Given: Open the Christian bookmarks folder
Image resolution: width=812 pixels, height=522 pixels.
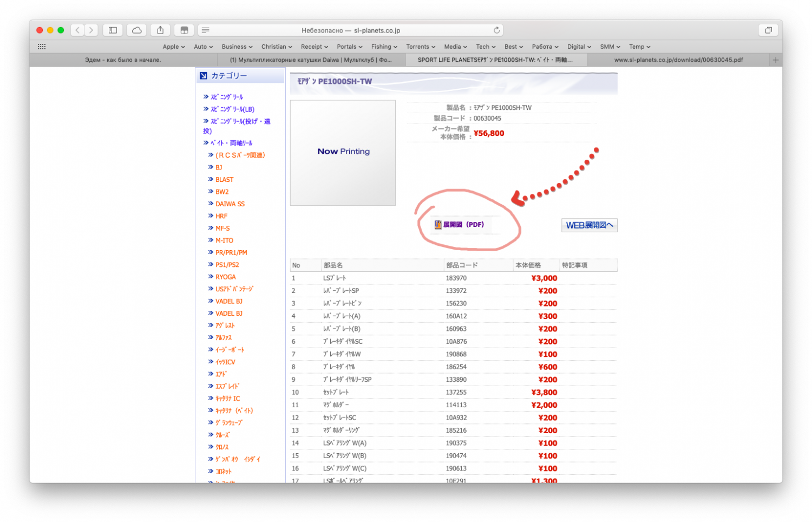Looking at the screenshot, I should (x=277, y=47).
